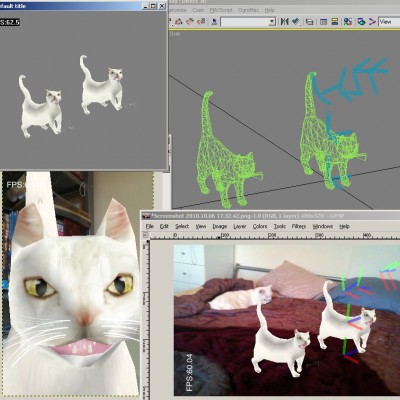Image resolution: width=400 pixels, height=400 pixels.
Task: Close the default title window
Action: pos(162,6)
